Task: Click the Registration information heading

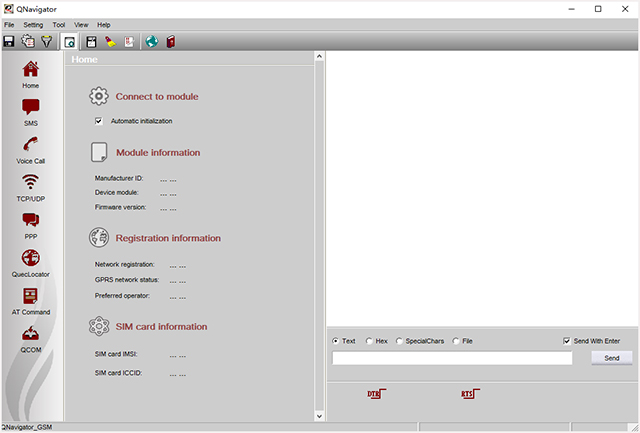Action: coord(168,238)
